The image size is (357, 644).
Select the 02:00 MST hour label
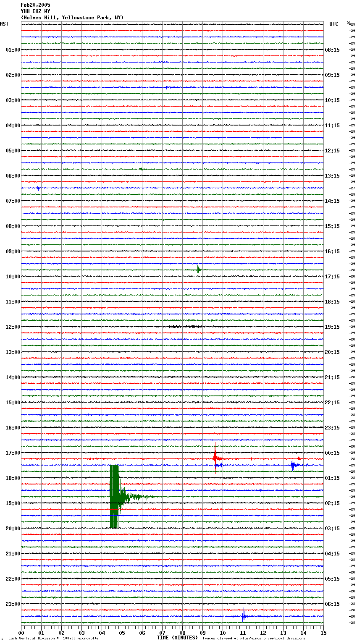[13, 75]
